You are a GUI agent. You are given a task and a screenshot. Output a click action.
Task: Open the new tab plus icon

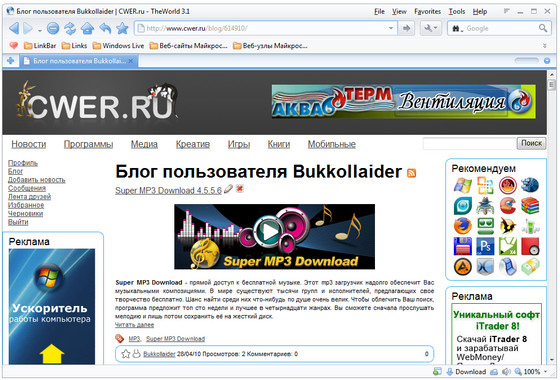point(11,61)
